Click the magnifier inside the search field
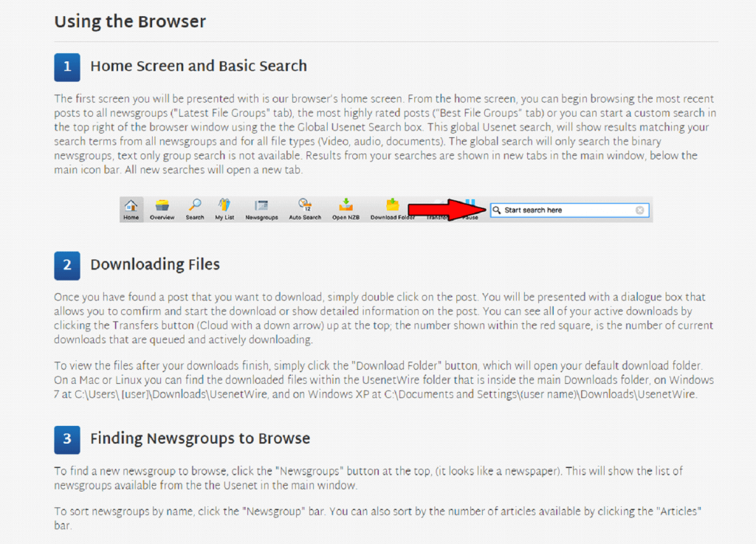The width and height of the screenshot is (756, 544). coord(497,210)
